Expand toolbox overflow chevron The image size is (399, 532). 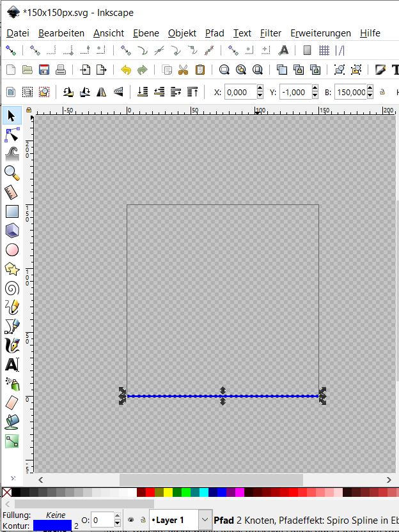[x=13, y=478]
